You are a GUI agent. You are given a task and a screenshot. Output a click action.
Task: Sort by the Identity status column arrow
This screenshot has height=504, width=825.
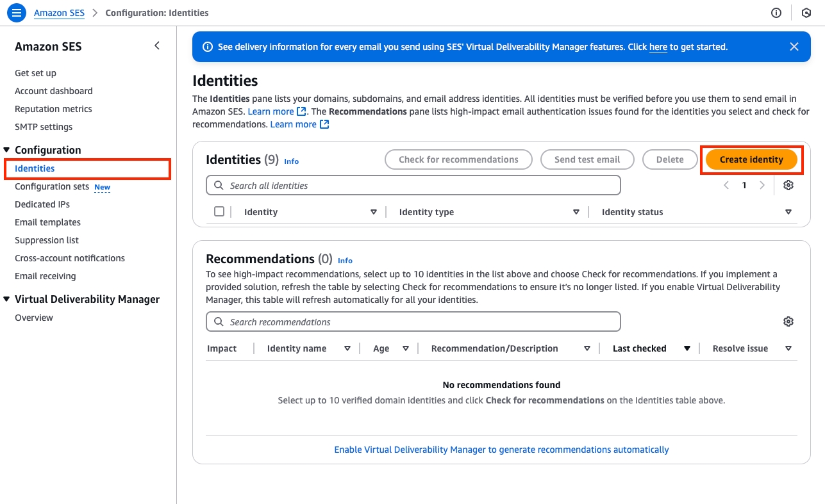788,212
